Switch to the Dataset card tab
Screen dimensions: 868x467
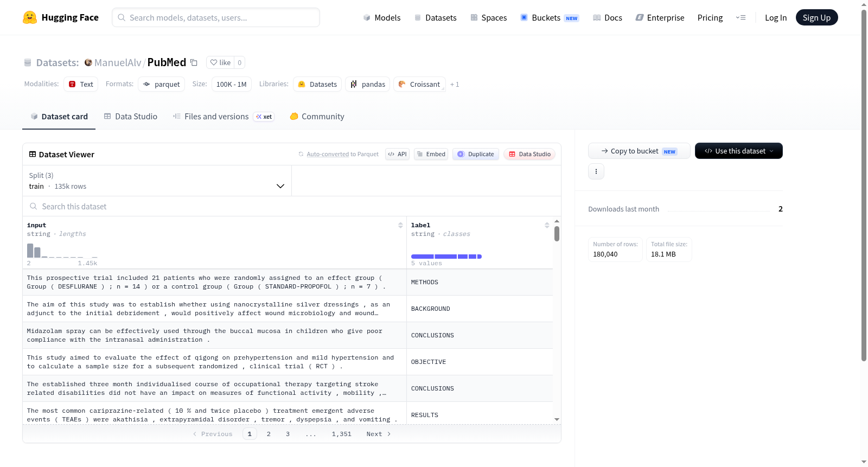tap(59, 117)
